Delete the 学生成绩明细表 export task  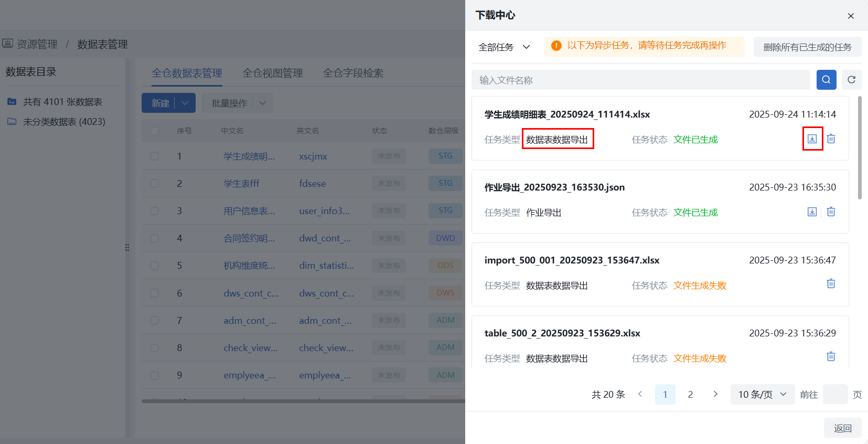(831, 139)
